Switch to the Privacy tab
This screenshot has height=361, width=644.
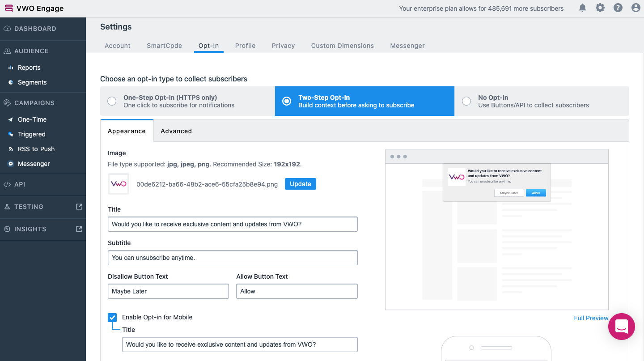[x=284, y=46]
